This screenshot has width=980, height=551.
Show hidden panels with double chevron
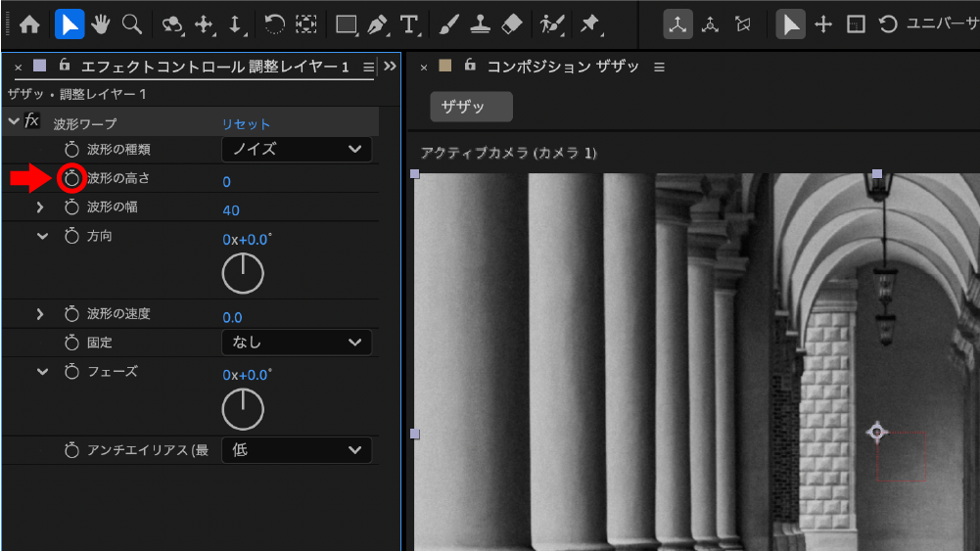click(390, 66)
